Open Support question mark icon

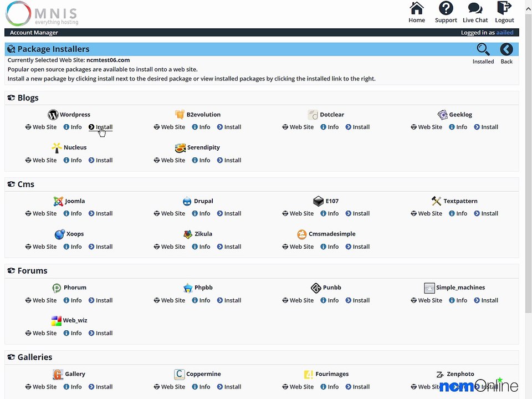446,8
